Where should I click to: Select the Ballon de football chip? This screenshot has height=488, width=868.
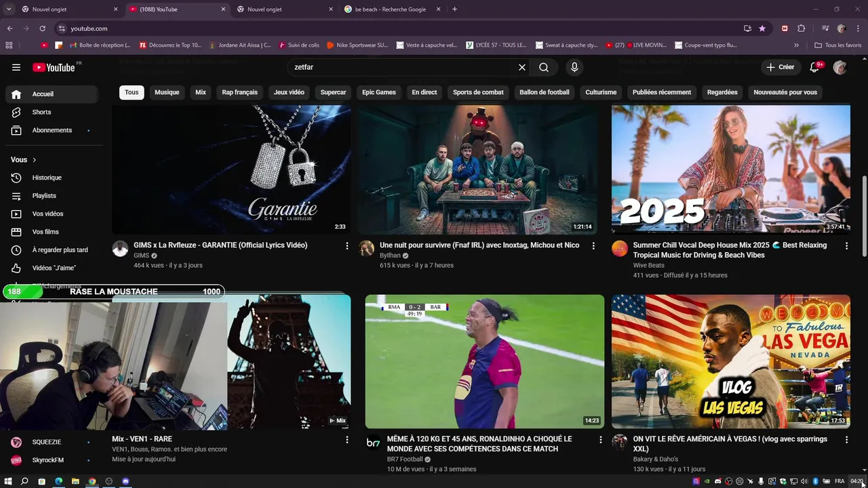pos(545,92)
